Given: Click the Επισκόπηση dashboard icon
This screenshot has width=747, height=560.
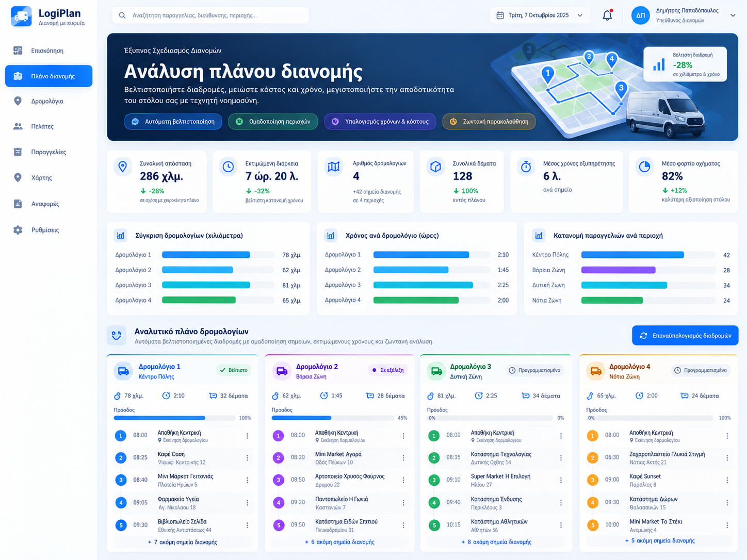Looking at the screenshot, I should click(x=18, y=51).
